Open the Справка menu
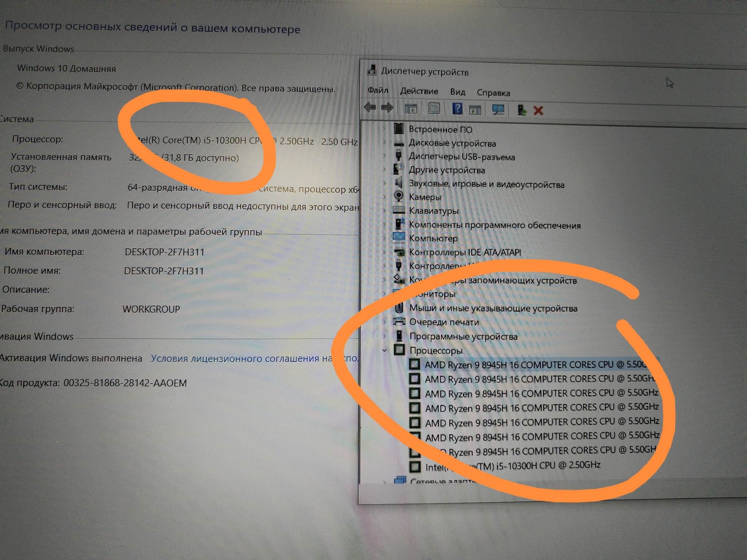This screenshot has width=747, height=560. (493, 93)
